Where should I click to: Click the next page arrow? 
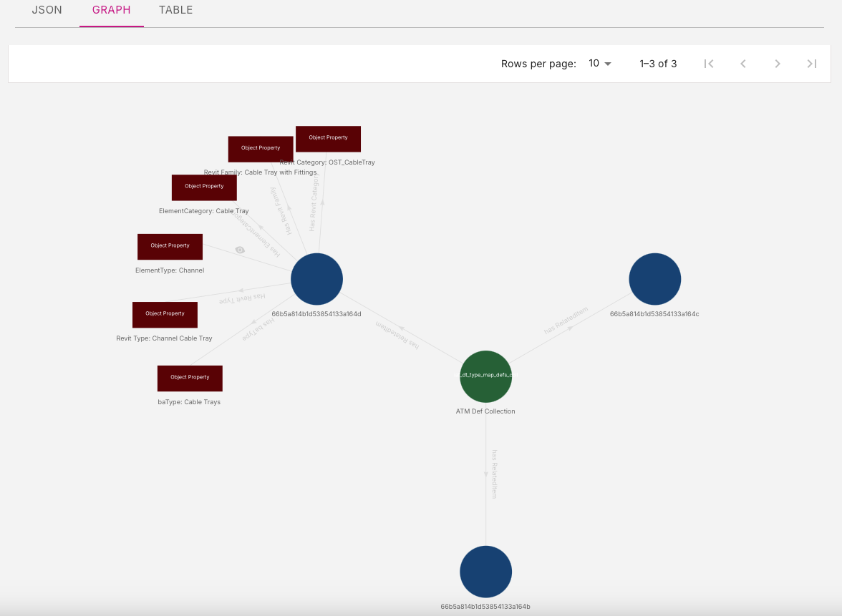pos(778,64)
